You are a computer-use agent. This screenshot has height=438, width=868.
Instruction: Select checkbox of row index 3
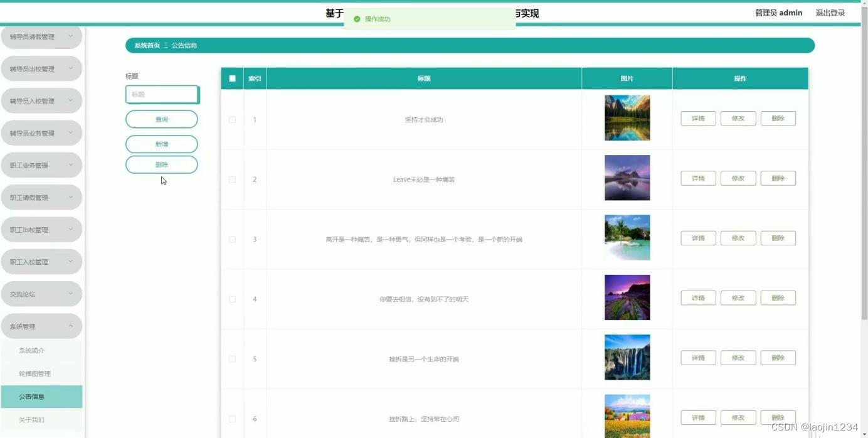(232, 239)
